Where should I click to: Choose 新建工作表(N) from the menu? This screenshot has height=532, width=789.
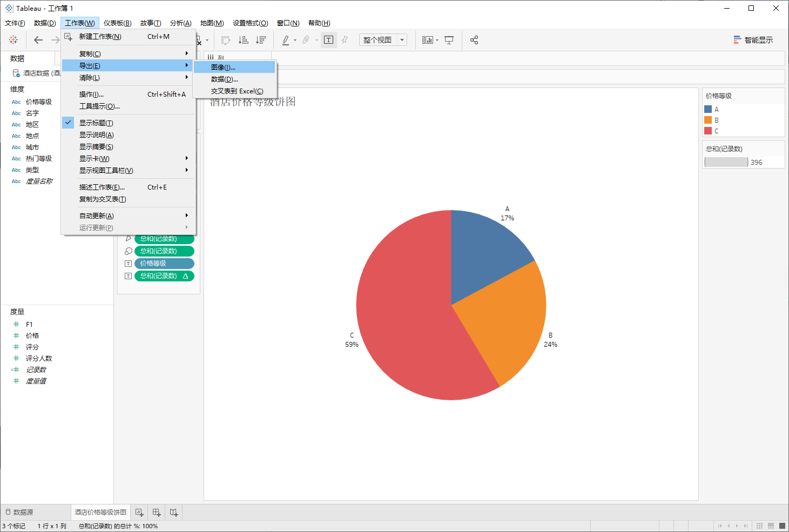pos(129,37)
